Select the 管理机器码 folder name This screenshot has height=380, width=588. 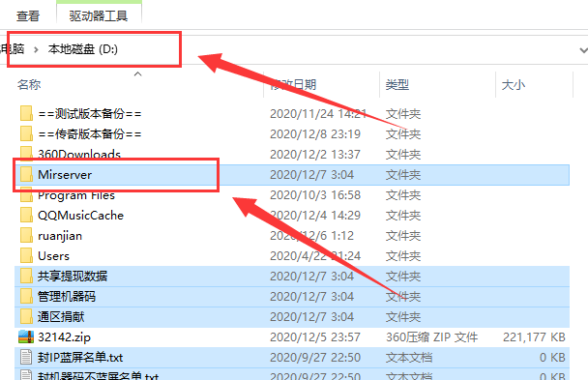click(x=67, y=297)
